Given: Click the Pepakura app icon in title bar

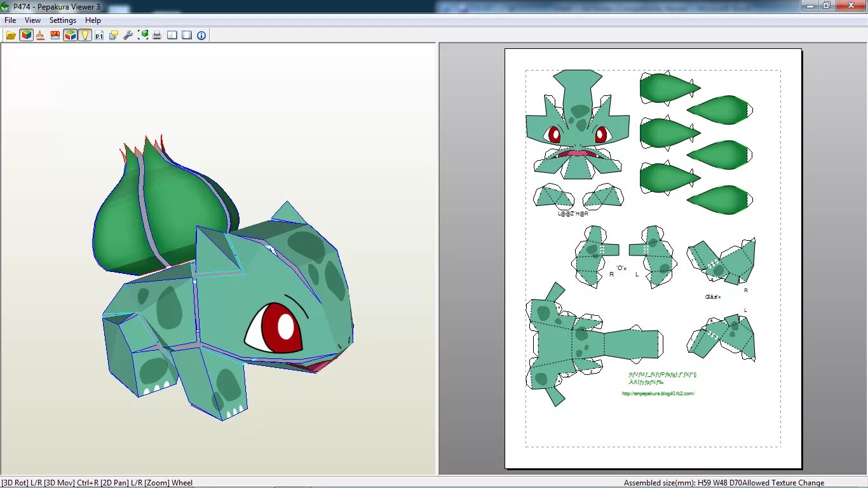Looking at the screenshot, I should [6, 6].
